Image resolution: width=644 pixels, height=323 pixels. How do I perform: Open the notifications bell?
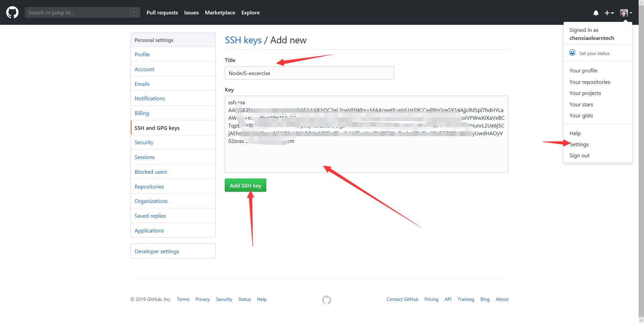[x=596, y=13]
